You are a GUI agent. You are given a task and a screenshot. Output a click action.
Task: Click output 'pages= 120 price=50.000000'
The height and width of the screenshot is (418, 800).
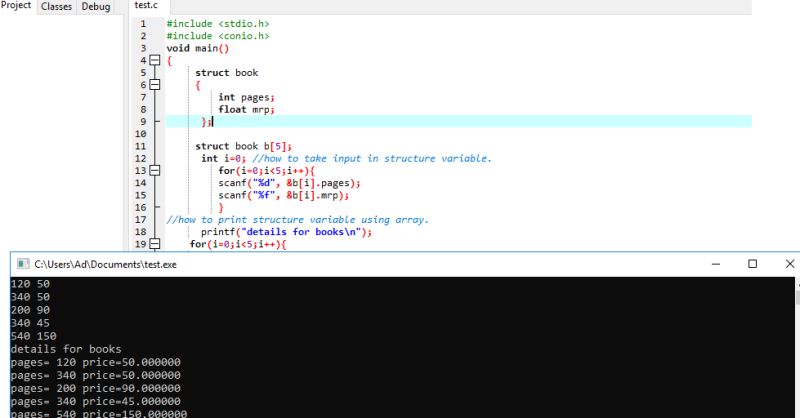pyautogui.click(x=95, y=362)
